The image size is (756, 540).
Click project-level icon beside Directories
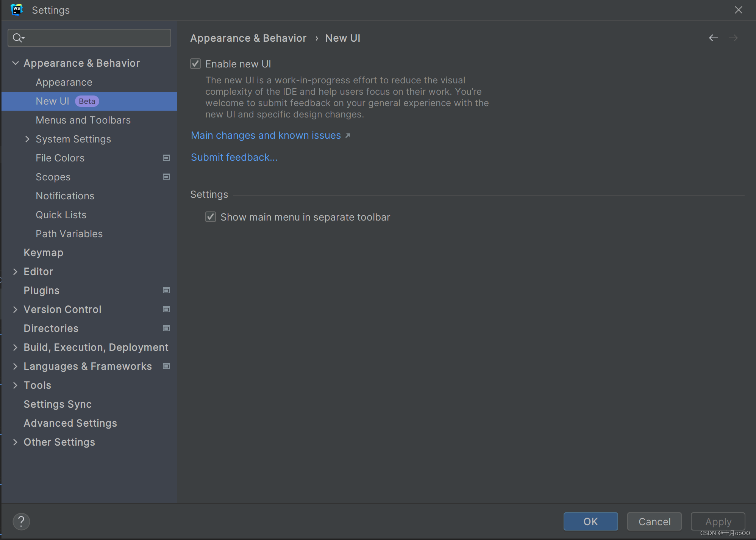pyautogui.click(x=166, y=328)
